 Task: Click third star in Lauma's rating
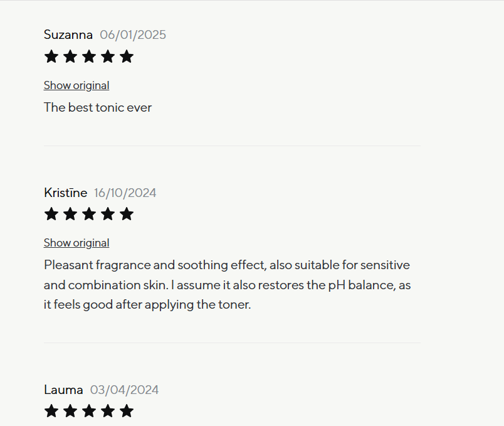(x=89, y=412)
